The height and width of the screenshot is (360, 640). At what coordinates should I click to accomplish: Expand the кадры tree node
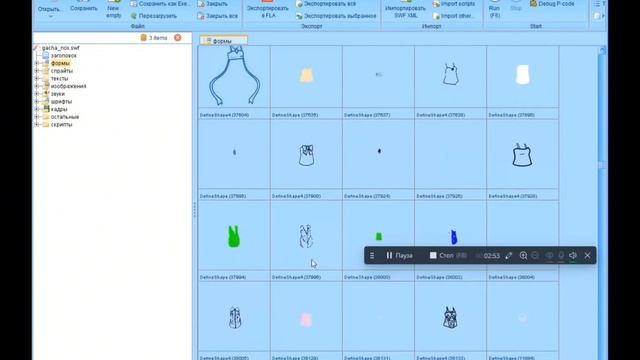tap(37, 109)
